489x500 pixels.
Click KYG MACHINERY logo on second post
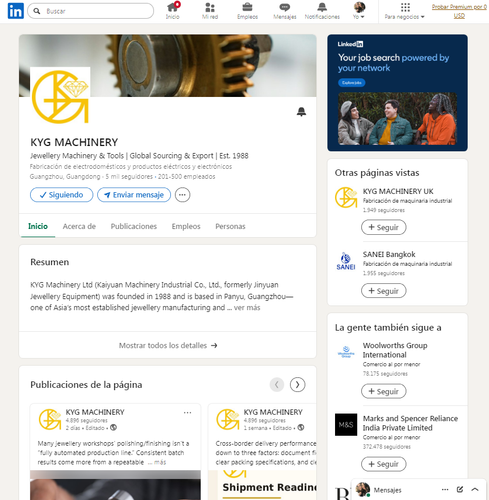click(x=228, y=419)
